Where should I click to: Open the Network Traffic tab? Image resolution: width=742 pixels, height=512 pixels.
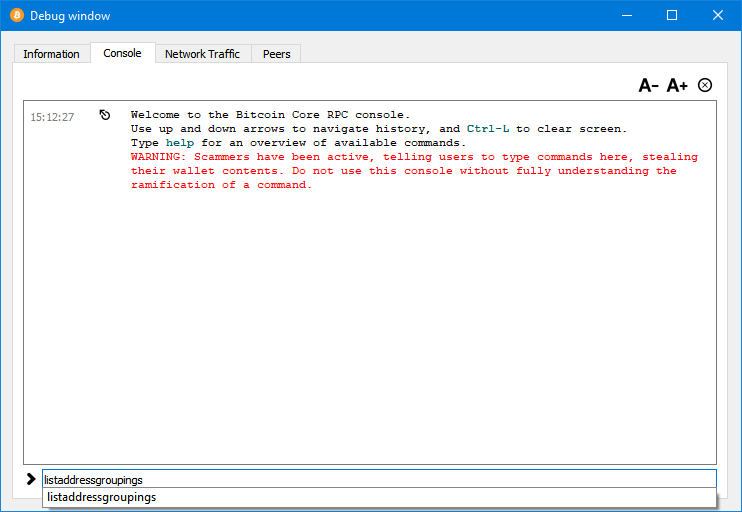[203, 54]
